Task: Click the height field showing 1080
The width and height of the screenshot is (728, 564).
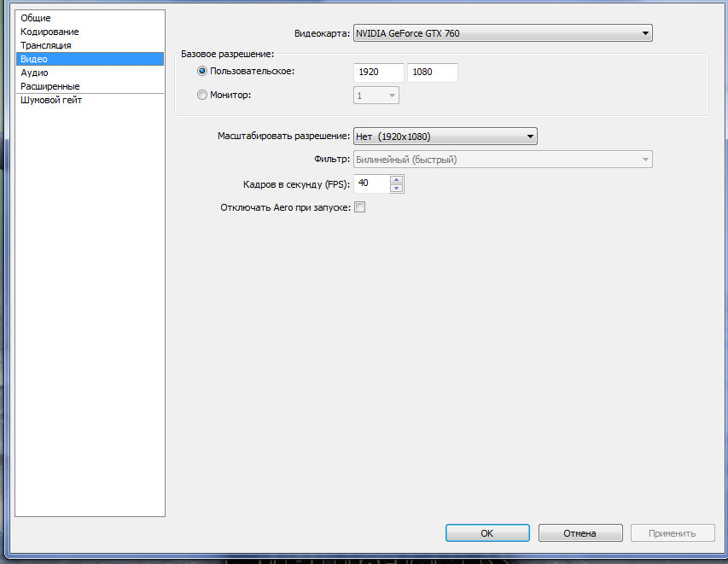Action: (433, 73)
